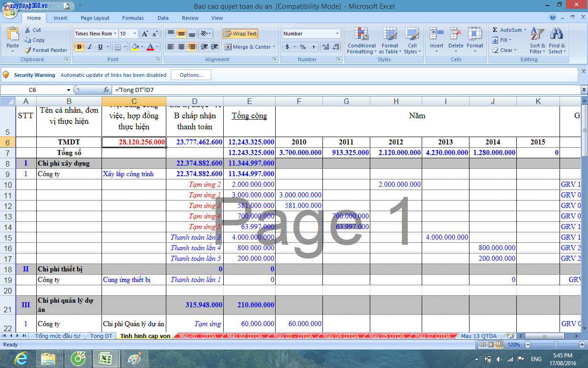Apply the yellow fill color
The image size is (588, 368).
coord(135,47)
